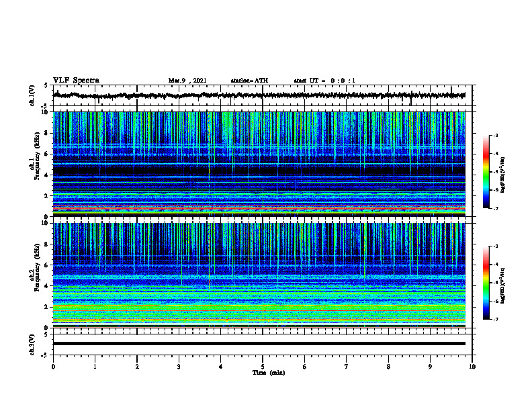Click the "station=ATH" header label
Viewport: 532px width, 411px height.
(249, 81)
